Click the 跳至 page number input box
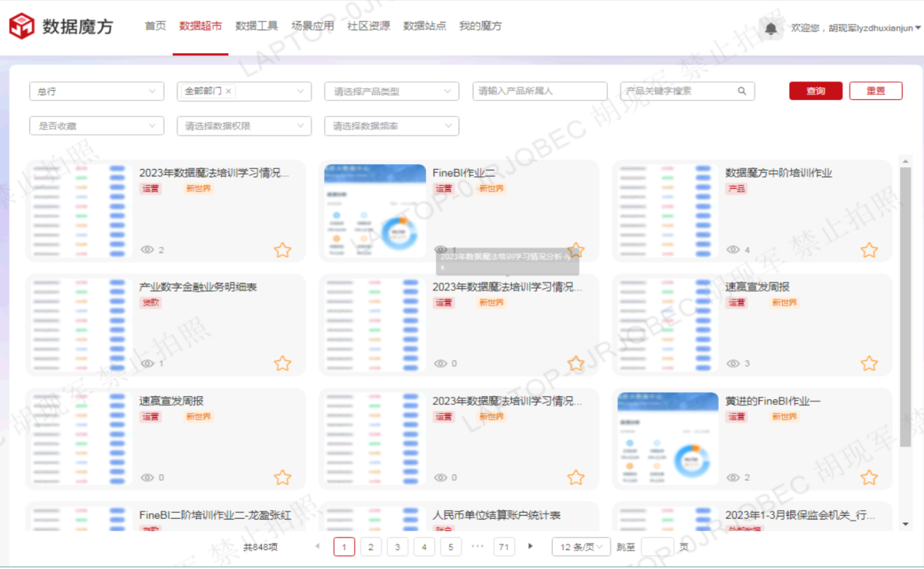The image size is (924, 569). pyautogui.click(x=658, y=547)
